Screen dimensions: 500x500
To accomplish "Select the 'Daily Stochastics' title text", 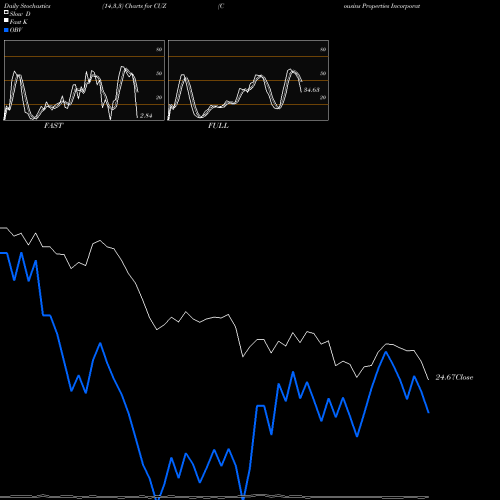I will 27,6.
